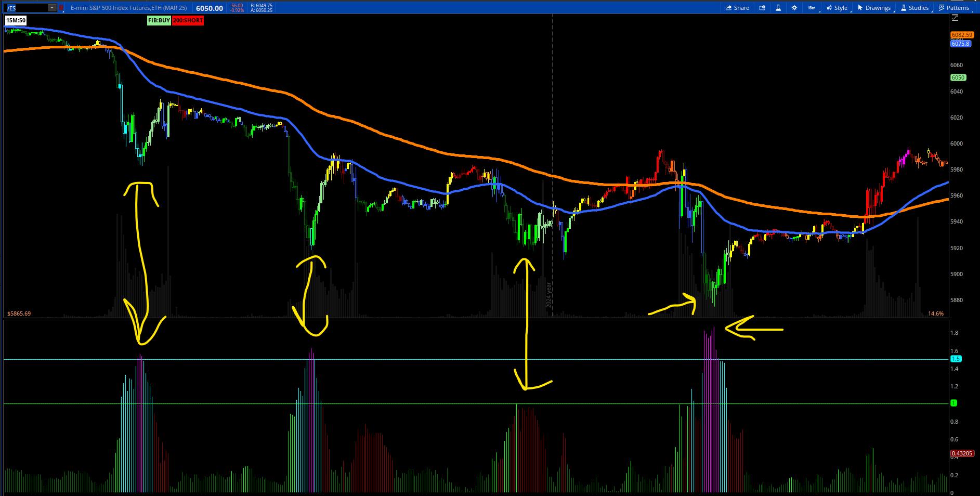Click the Share button in the chart toolbar
980x496 pixels.
click(x=737, y=8)
